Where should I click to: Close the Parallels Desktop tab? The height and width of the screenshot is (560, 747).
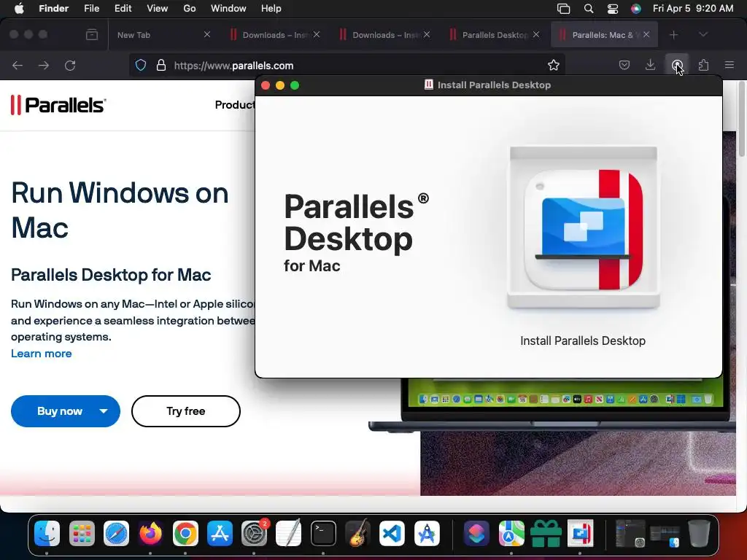point(536,34)
